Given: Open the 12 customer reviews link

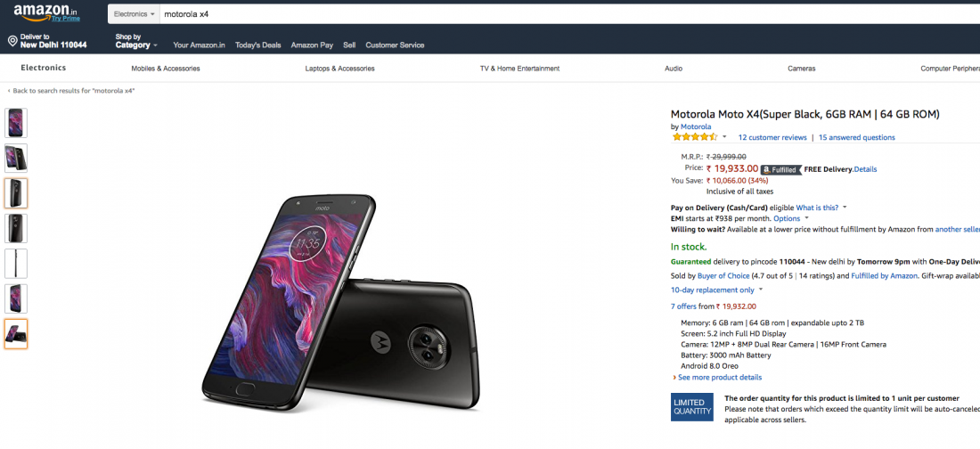Looking at the screenshot, I should click(x=772, y=137).
